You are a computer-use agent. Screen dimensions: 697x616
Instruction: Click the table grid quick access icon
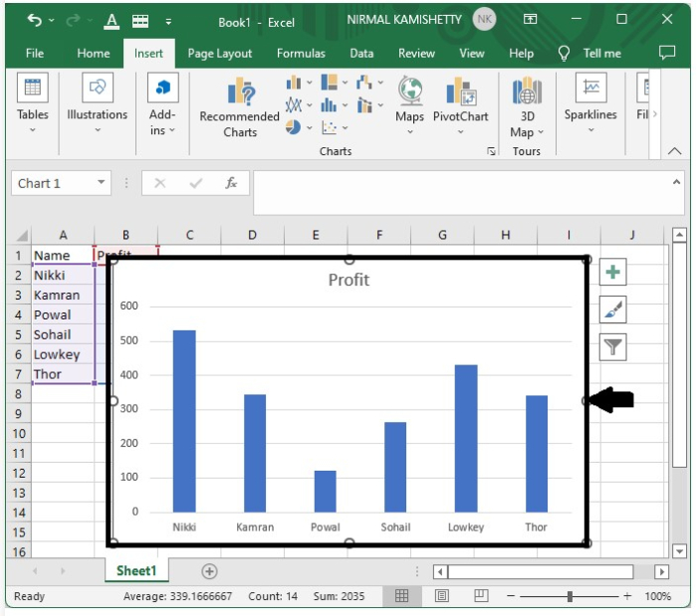point(140,21)
